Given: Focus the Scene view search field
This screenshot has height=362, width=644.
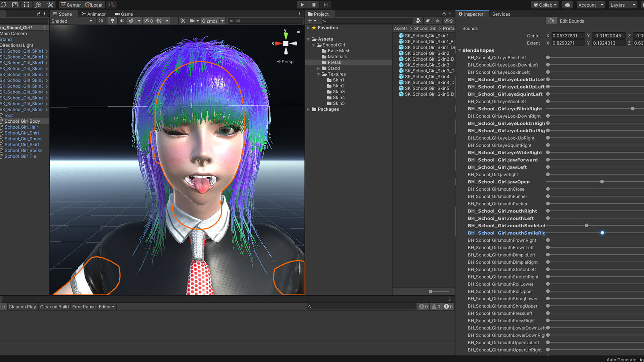Looking at the screenshot, I should point(265,21).
